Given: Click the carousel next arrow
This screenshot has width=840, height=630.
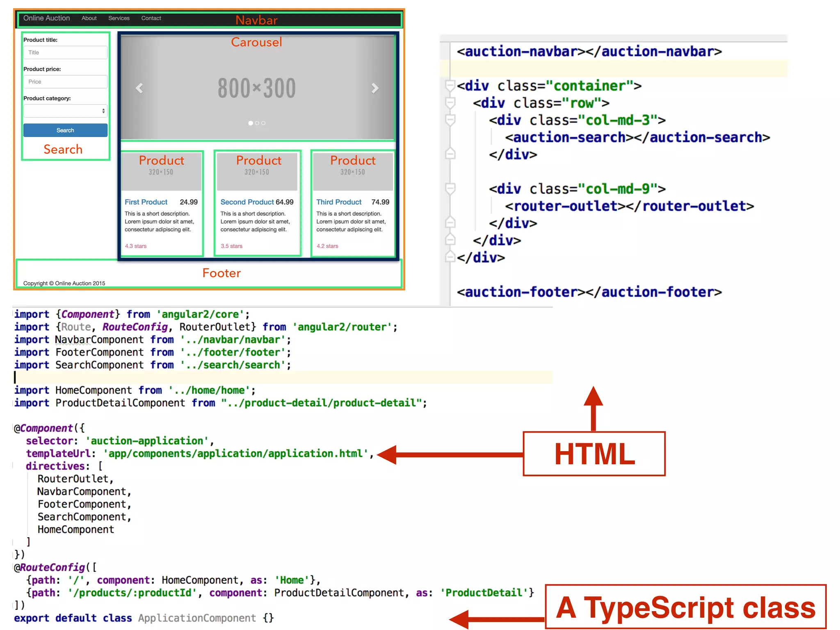Looking at the screenshot, I should tap(374, 88).
